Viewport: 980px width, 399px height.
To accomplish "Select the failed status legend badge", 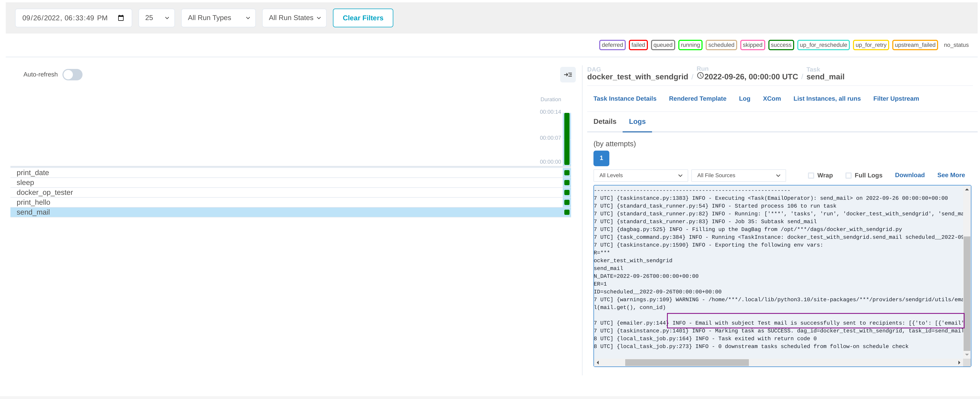I will (x=638, y=45).
